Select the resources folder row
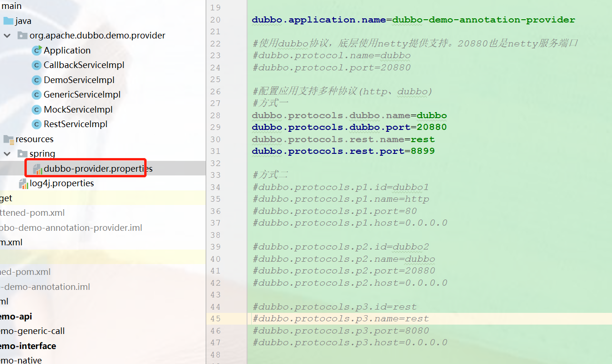Screen dimensions: 612x364 [103, 139]
